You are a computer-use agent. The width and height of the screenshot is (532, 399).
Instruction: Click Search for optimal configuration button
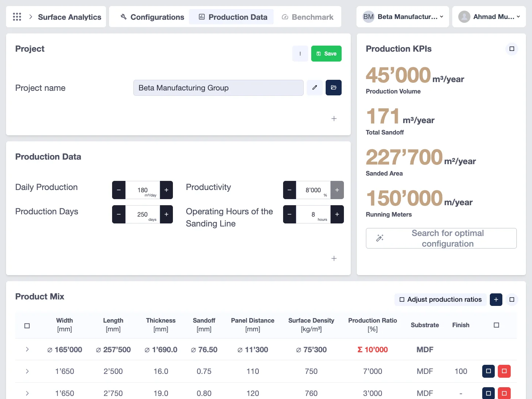(441, 238)
